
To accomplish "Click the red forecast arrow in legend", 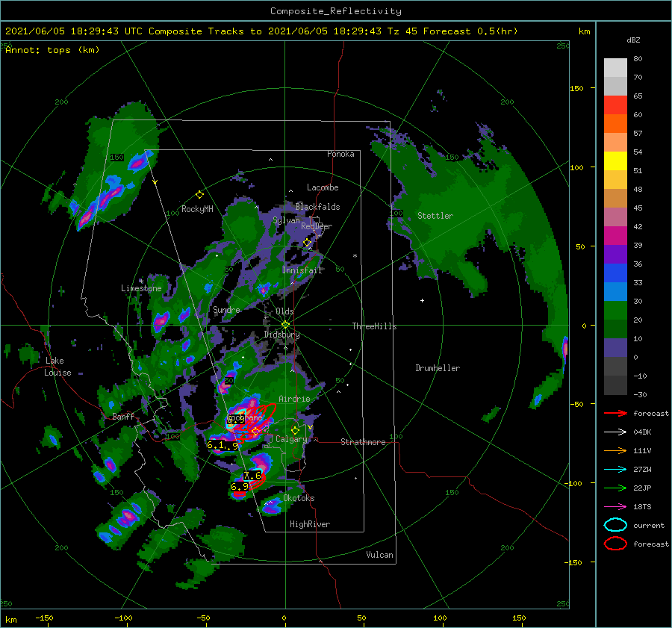I will tap(615, 413).
